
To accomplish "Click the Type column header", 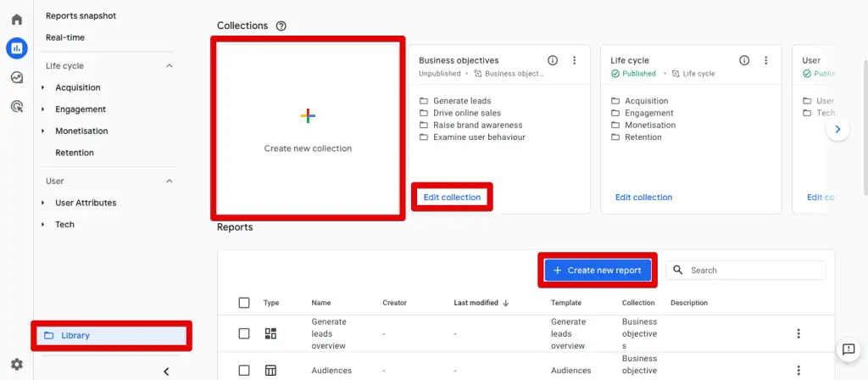I will 271,303.
